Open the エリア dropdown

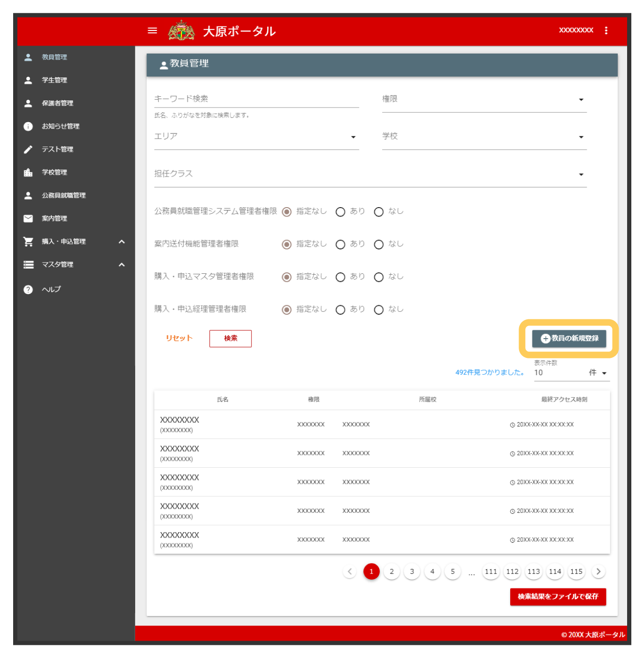pyautogui.click(x=256, y=137)
